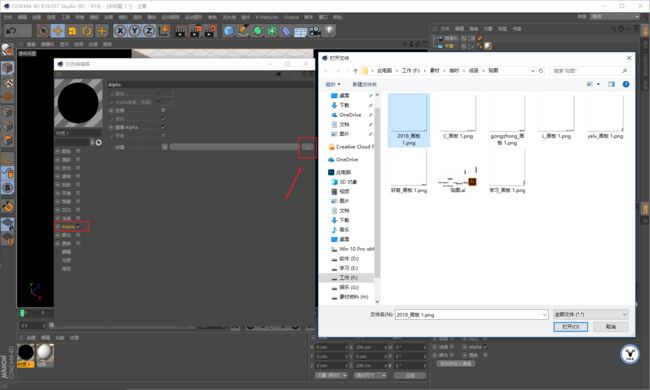Viewport: 650px width, 390px height.
Task: Toggle the X axis lock
Action: click(120, 31)
